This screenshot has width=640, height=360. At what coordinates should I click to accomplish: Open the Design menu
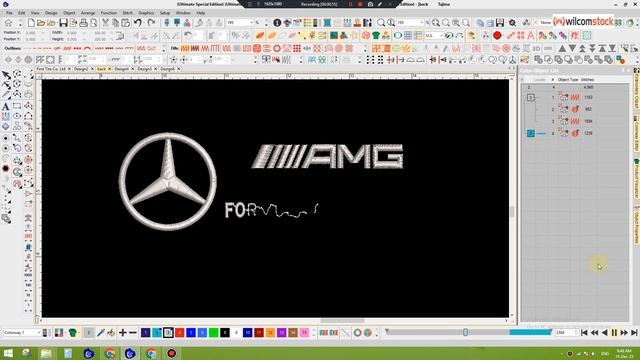coord(51,13)
